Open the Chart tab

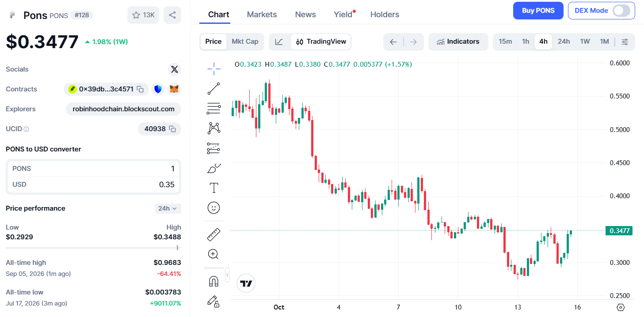(x=219, y=15)
